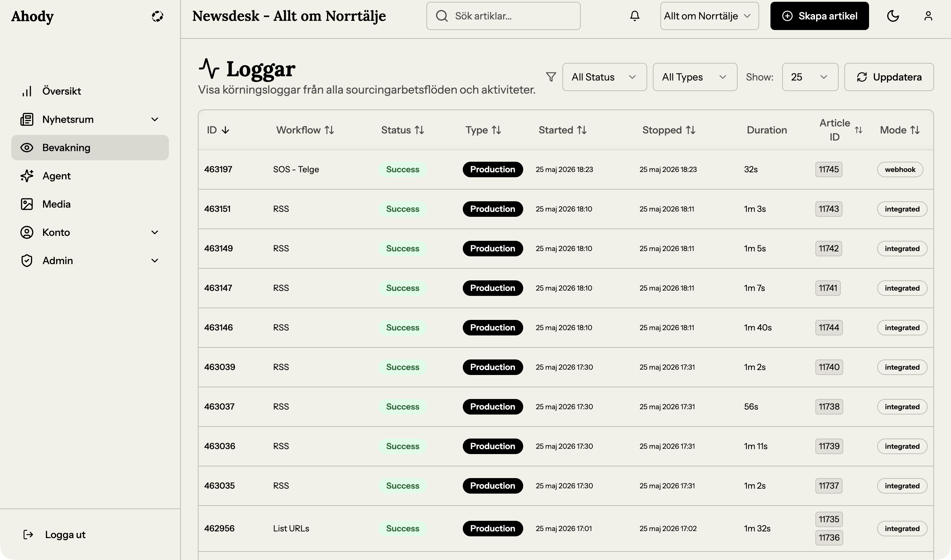
Task: Open article ID 11743 badge
Action: (x=828, y=209)
